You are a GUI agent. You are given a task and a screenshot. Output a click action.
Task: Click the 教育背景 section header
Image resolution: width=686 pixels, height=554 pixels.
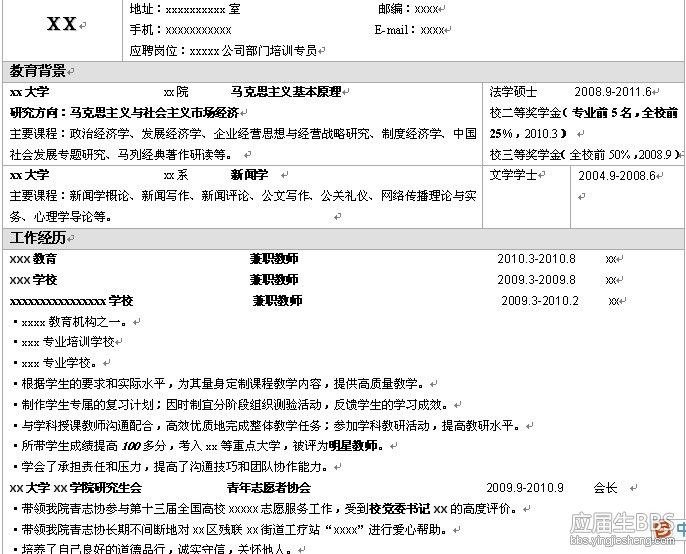point(37,71)
